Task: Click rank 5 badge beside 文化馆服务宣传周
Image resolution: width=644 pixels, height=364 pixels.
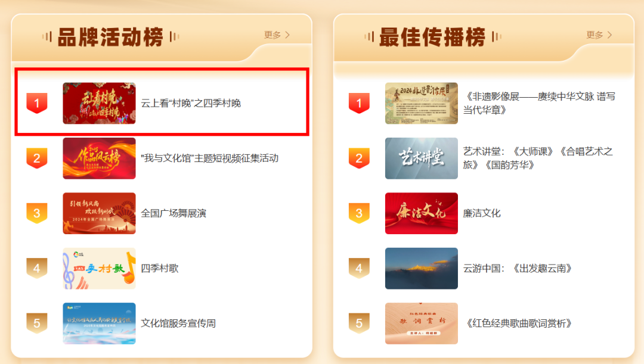Action: click(x=37, y=323)
